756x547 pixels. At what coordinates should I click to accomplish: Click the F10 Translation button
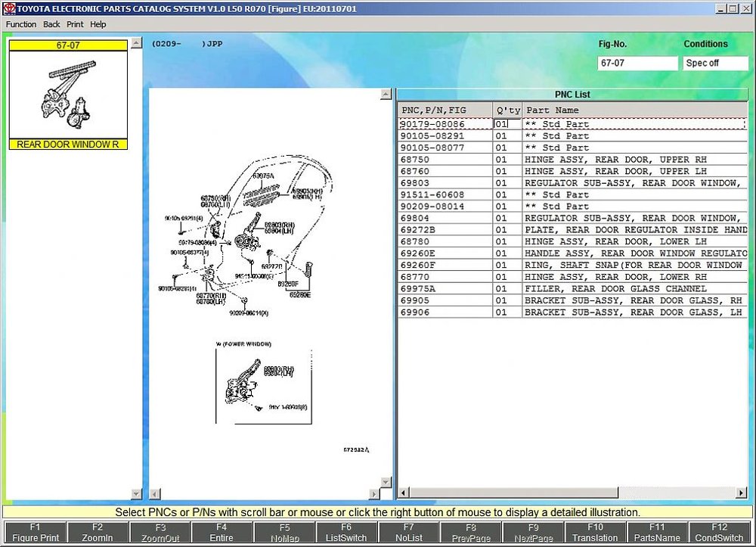click(x=595, y=532)
